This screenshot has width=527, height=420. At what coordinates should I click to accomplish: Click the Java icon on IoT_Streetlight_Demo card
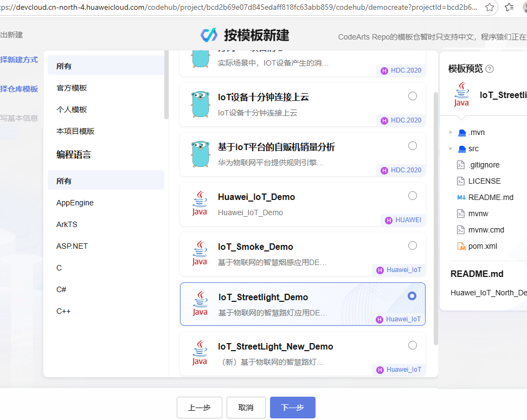pyautogui.click(x=200, y=303)
